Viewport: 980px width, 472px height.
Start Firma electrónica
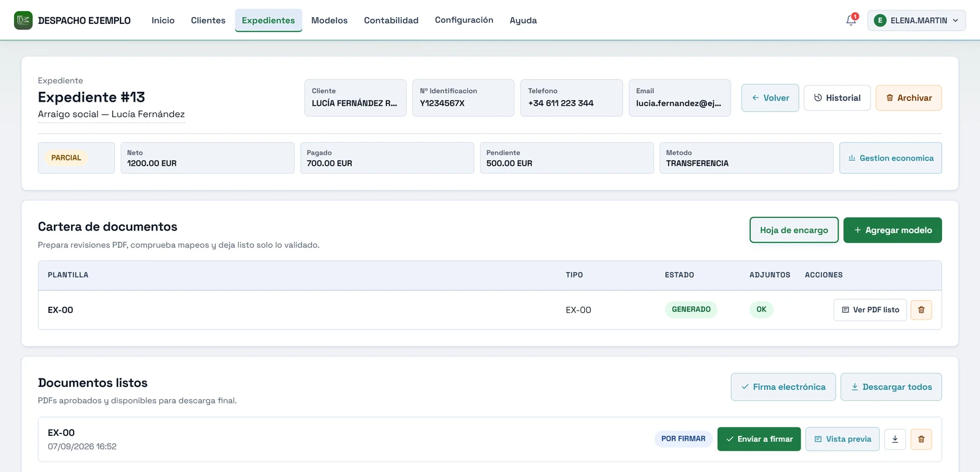point(783,387)
